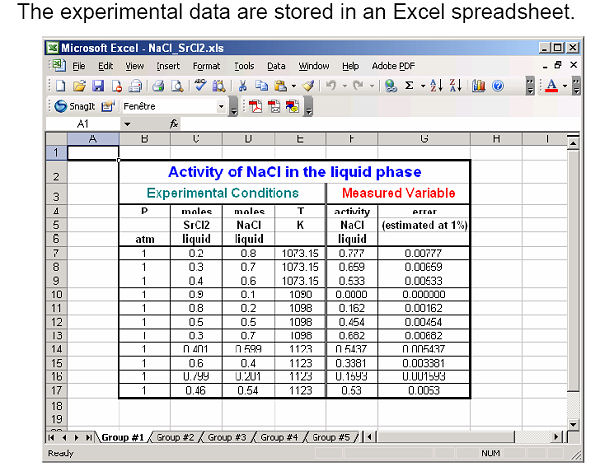Click the AutoSum sigma icon
The image size is (600, 471).
pos(410,86)
